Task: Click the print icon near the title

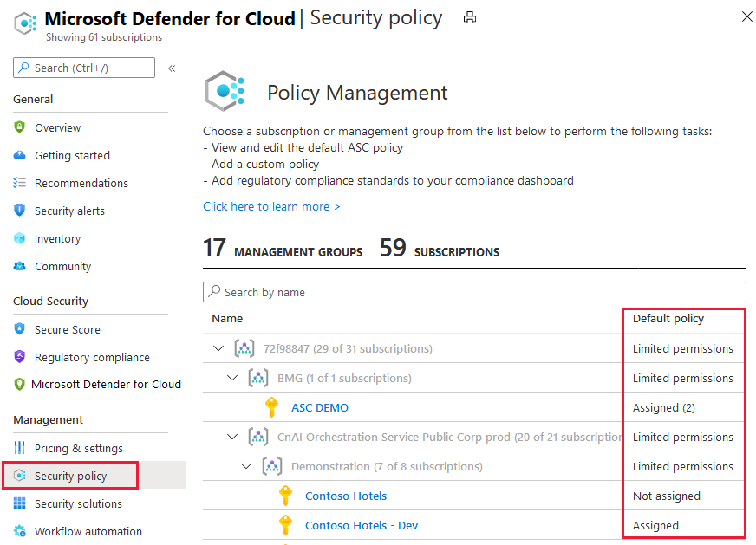Action: click(469, 16)
